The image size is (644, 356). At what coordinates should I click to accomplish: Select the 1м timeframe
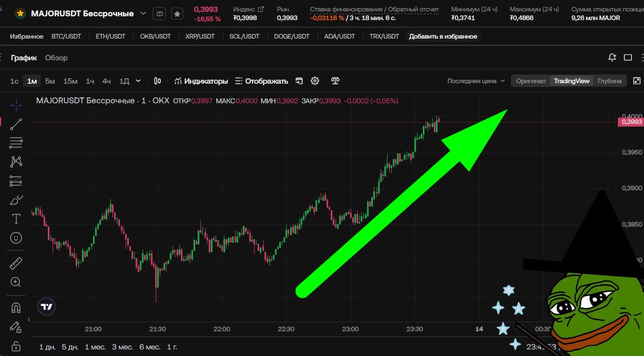(32, 82)
